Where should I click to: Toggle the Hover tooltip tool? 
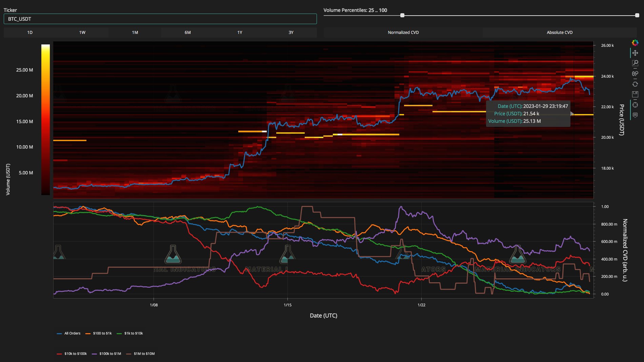click(x=635, y=115)
